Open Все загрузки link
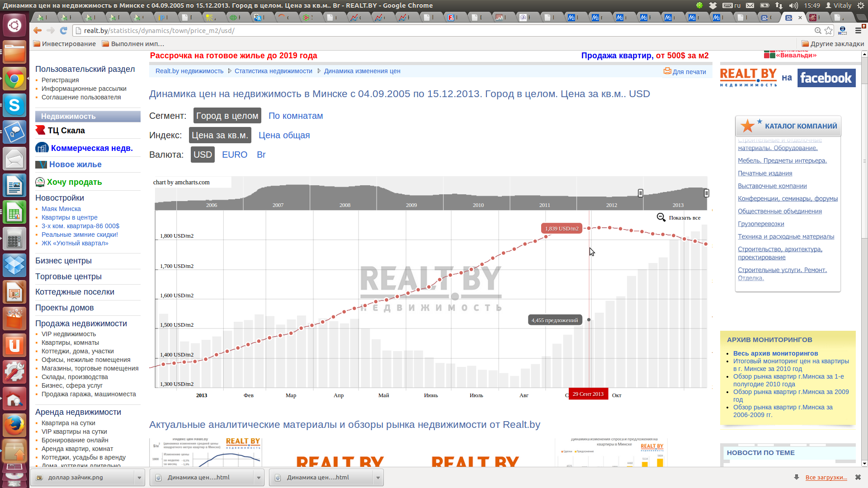The width and height of the screenshot is (868, 488). (826, 477)
